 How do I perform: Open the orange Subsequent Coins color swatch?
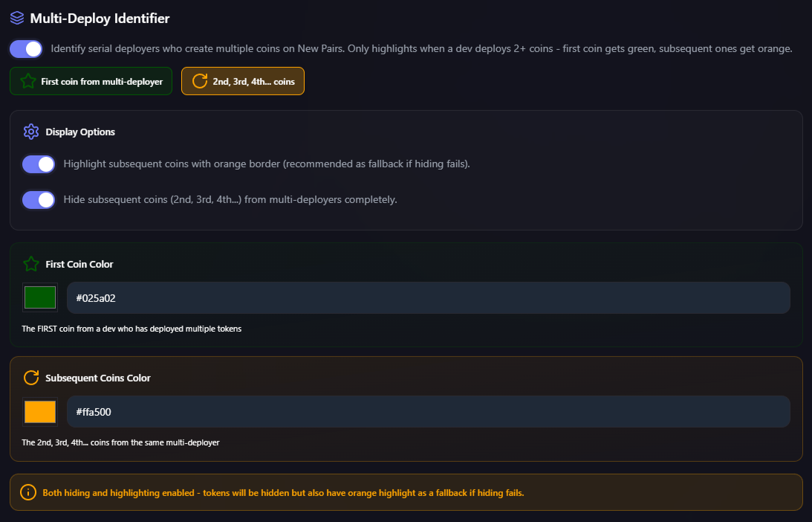40,411
